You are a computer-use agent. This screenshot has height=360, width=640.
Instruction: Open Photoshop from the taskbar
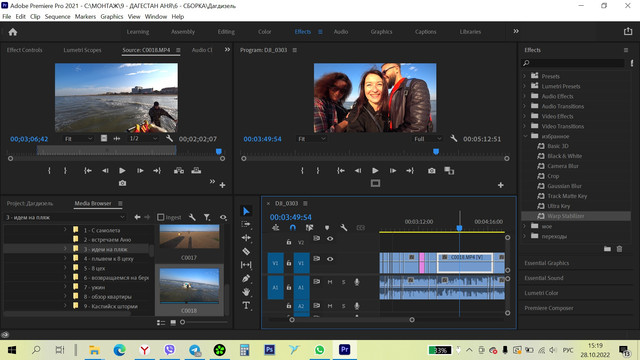[269, 350]
